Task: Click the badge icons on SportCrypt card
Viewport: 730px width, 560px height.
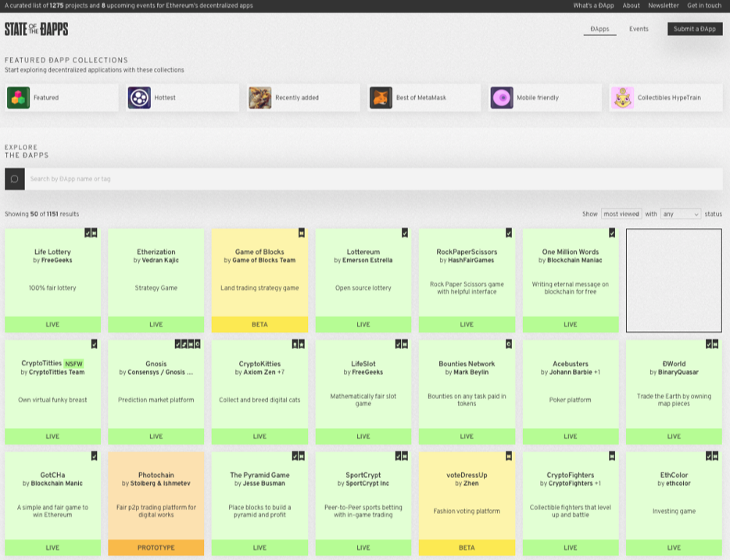Action: pos(402,456)
